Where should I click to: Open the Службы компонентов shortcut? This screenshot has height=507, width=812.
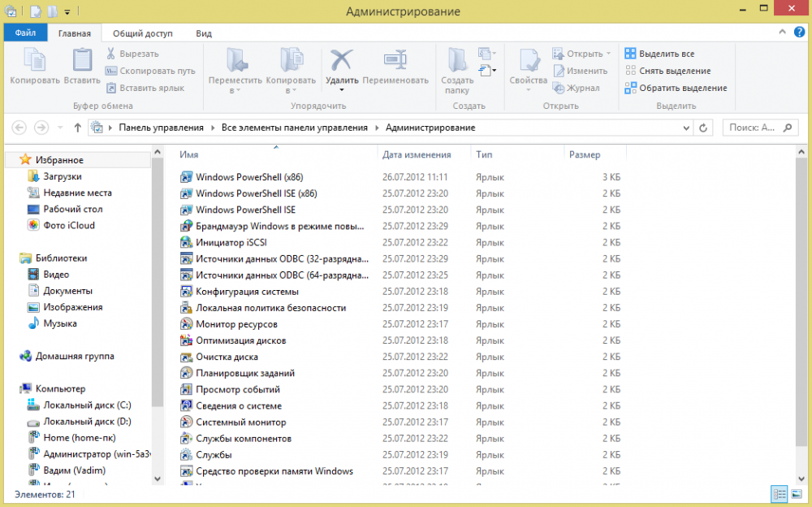(243, 439)
